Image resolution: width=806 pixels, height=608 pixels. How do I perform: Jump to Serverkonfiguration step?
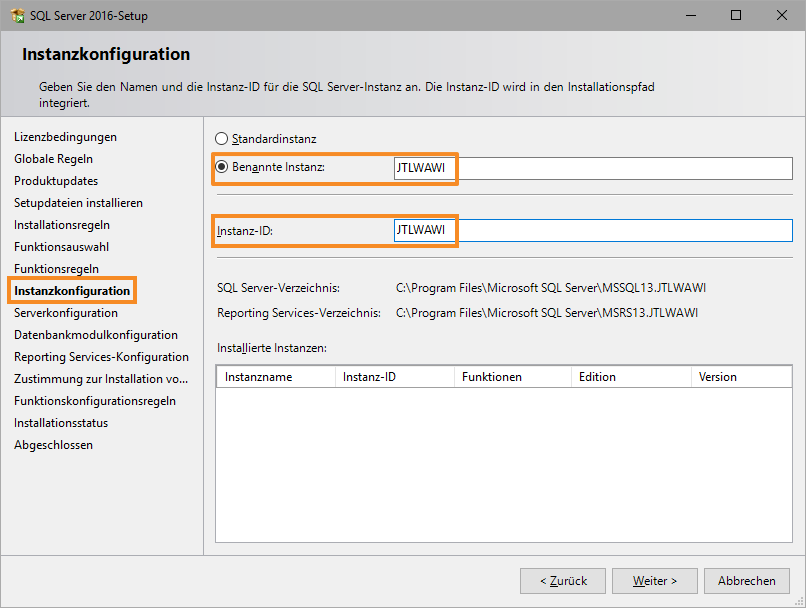coord(66,313)
